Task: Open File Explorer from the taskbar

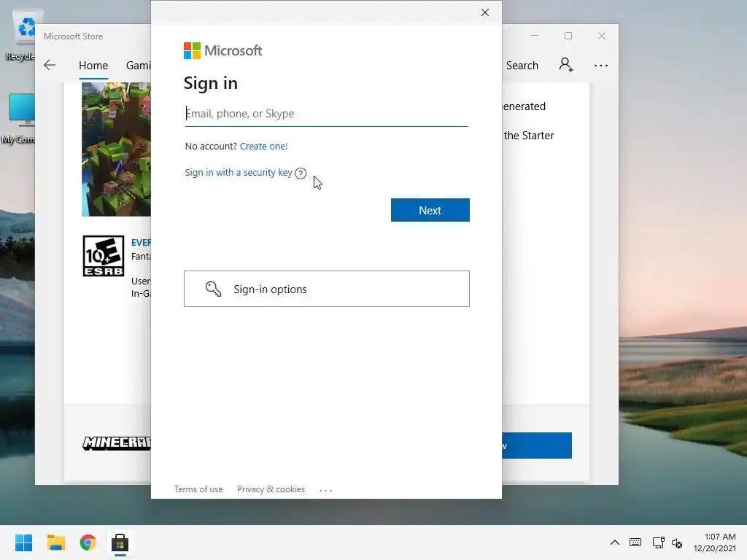Action: [x=55, y=542]
